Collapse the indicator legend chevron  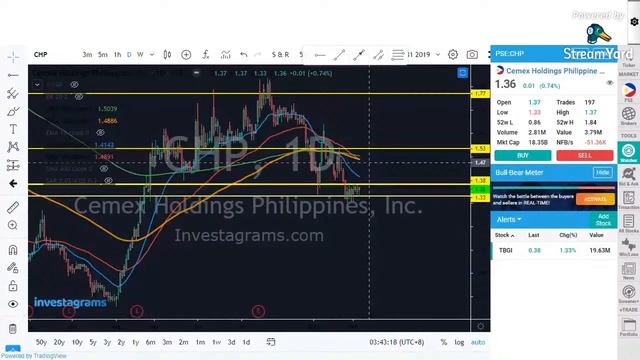point(37,84)
